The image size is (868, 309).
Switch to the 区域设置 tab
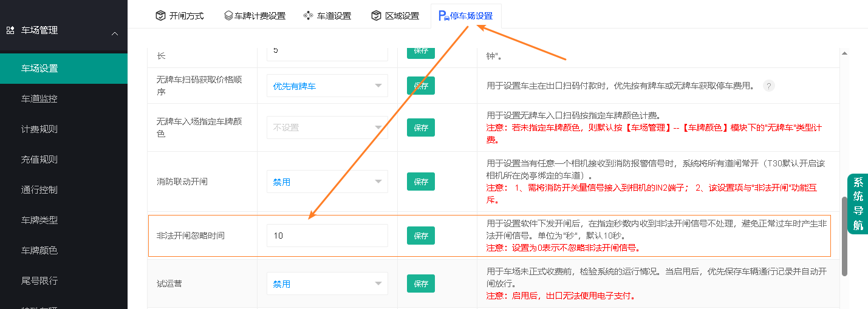pos(395,16)
